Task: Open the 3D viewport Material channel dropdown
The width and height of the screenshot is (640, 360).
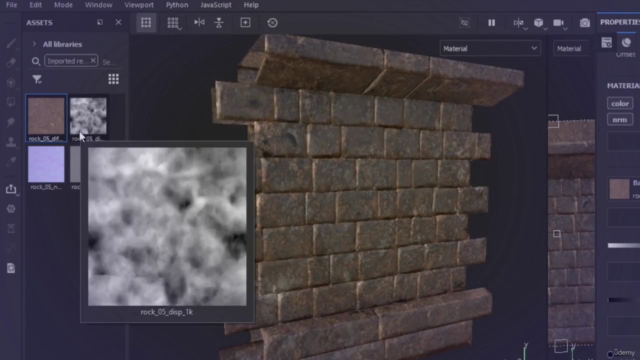Action: point(490,48)
